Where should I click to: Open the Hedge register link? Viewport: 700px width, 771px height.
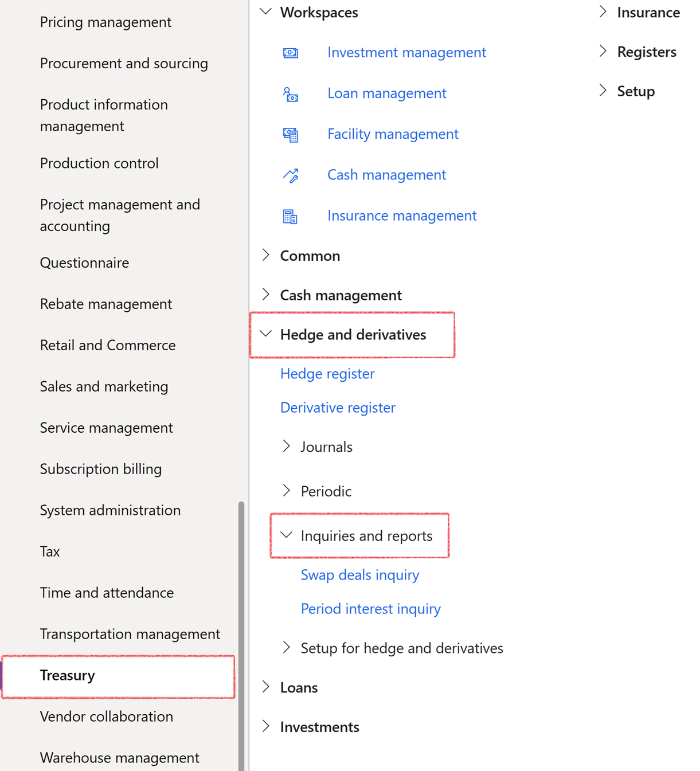click(327, 374)
